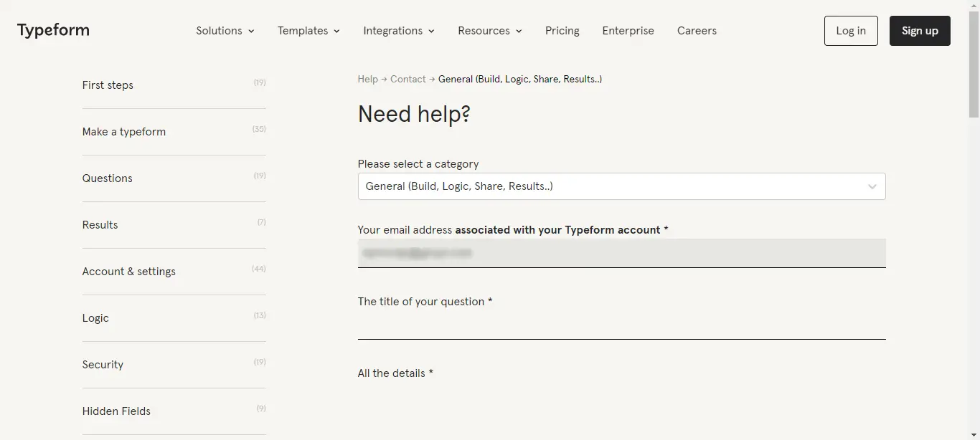Open the Security help section
Image resolution: width=980 pixels, height=440 pixels.
[x=174, y=365]
